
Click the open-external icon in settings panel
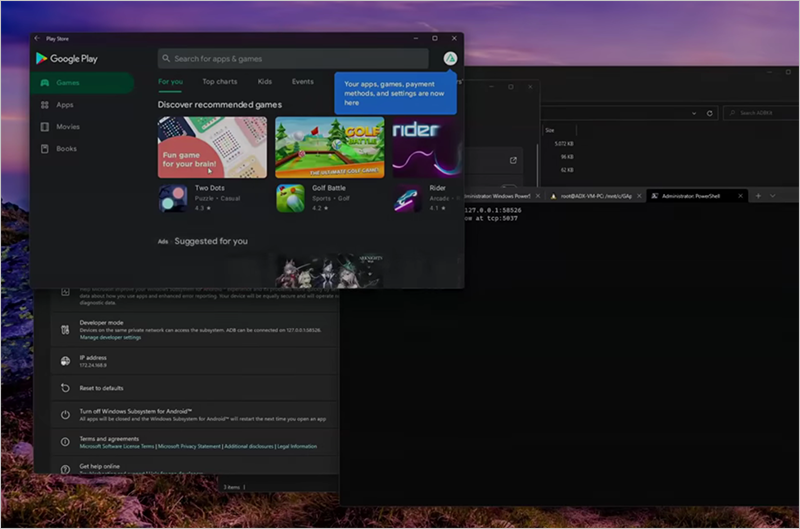[513, 160]
